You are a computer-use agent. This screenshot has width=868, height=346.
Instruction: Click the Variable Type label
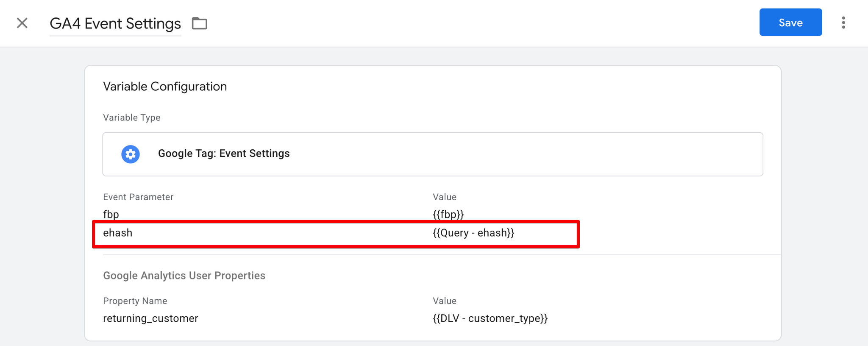131,117
